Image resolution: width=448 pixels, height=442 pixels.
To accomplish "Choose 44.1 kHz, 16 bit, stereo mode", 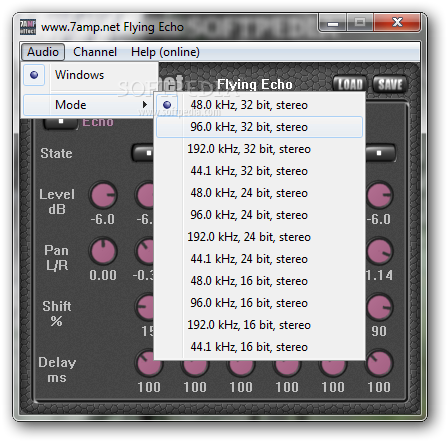I will (259, 347).
